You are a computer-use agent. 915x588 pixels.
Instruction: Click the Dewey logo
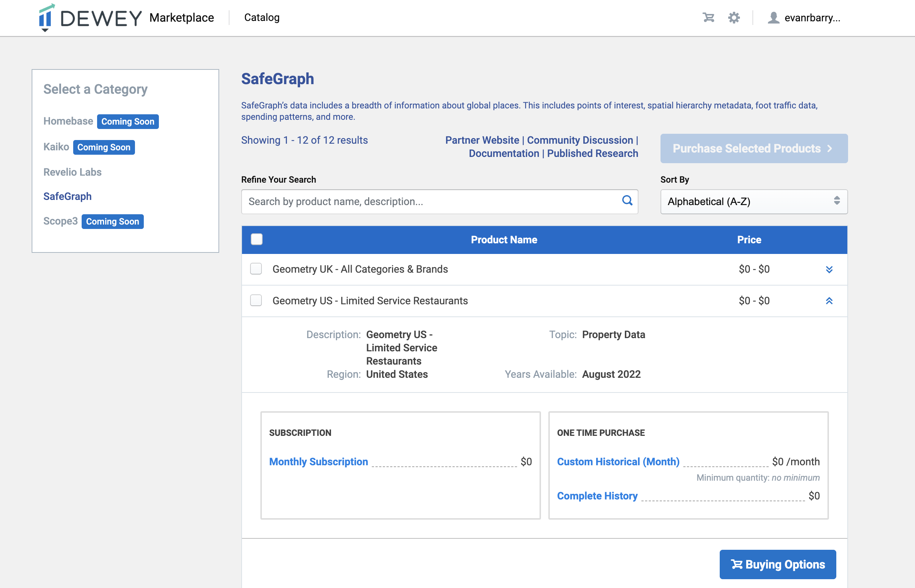coord(90,18)
